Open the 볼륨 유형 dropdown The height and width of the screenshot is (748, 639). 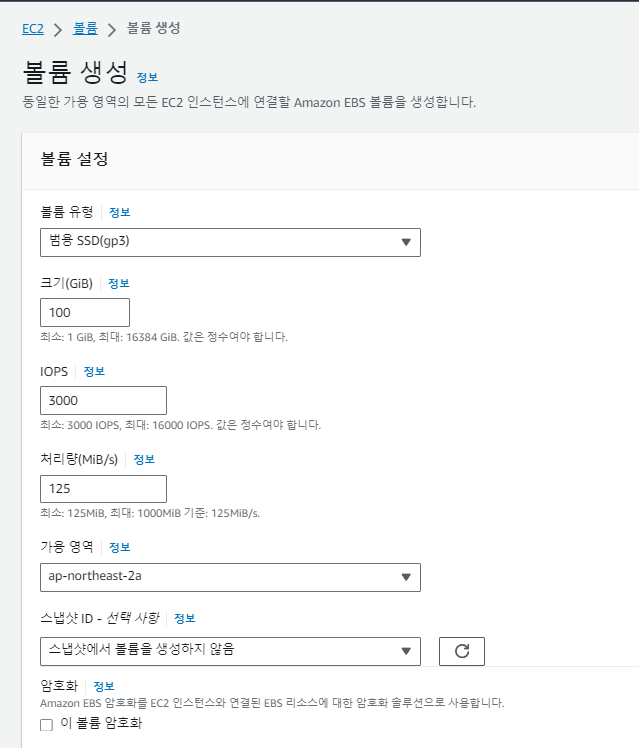coord(230,242)
